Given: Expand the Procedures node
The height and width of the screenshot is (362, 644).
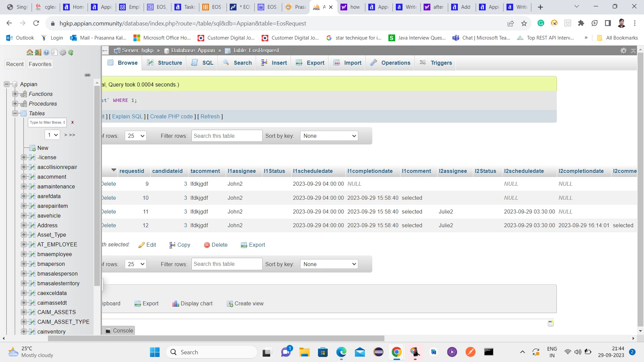Looking at the screenshot, I should click(x=15, y=104).
